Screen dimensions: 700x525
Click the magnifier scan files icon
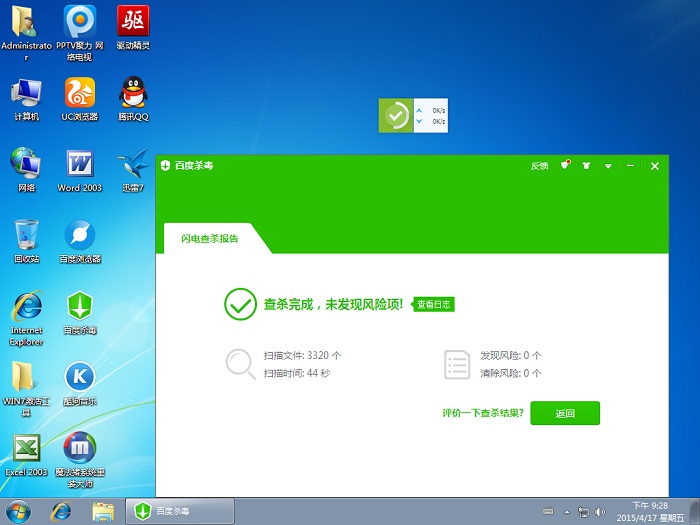tap(240, 364)
